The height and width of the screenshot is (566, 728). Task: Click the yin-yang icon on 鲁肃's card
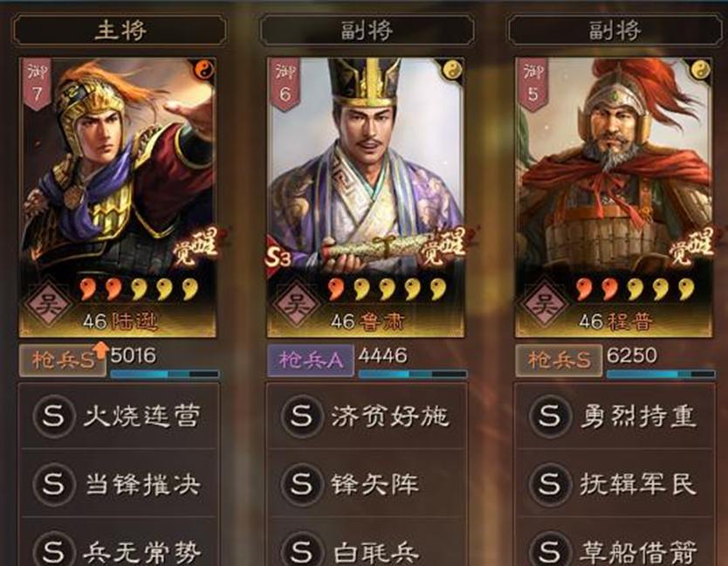[452, 71]
